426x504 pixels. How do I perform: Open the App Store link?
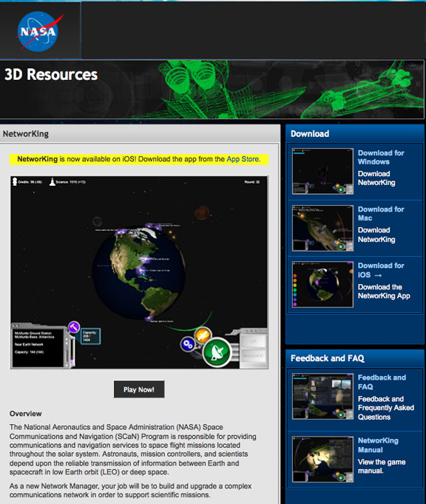point(243,159)
